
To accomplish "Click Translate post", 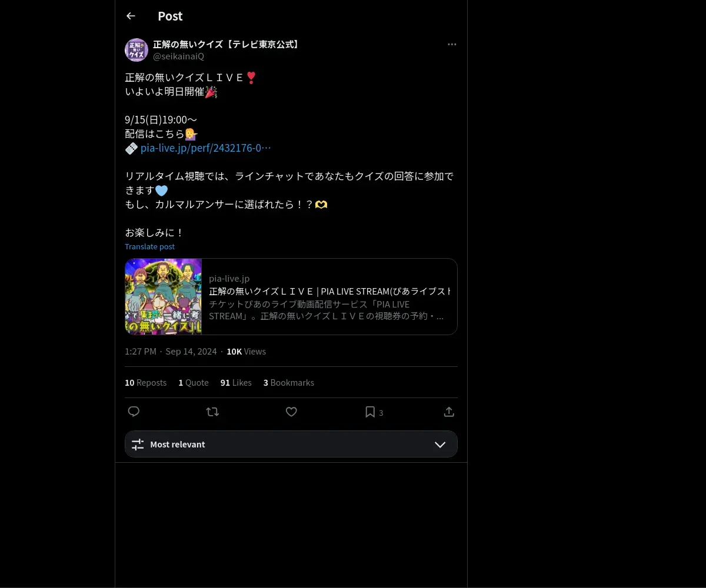I will [x=149, y=246].
